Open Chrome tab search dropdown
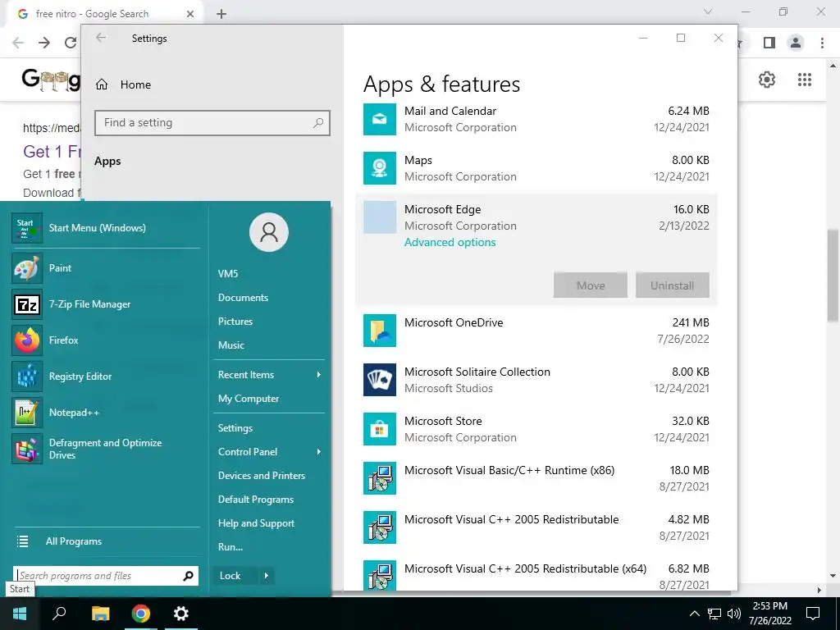Screen dimensions: 840x630 (708, 11)
